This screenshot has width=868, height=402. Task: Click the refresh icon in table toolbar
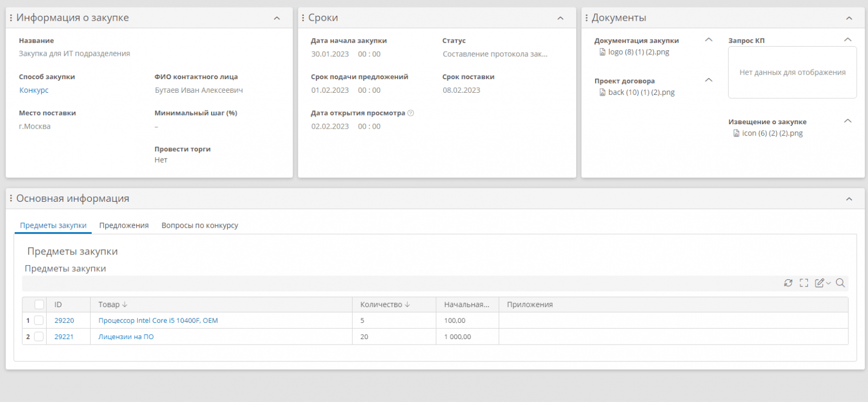point(788,283)
